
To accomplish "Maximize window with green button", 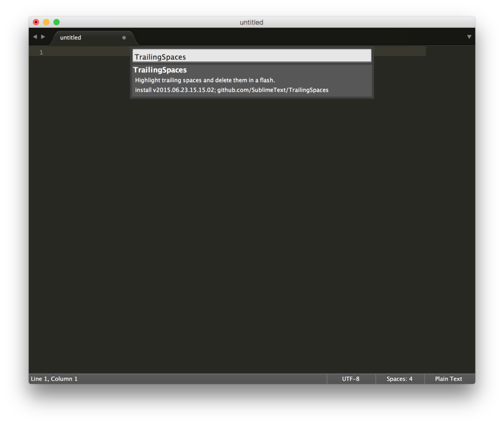I will coord(57,22).
